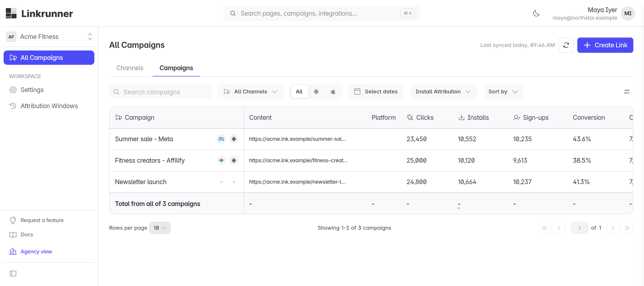Click the Platform column header
The width and height of the screenshot is (644, 286).
tap(383, 117)
